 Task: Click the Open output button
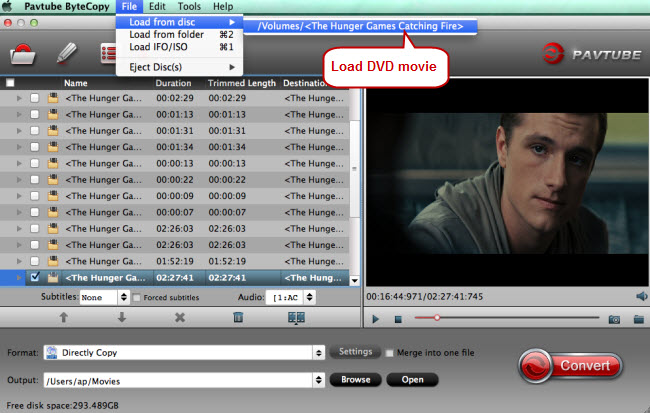click(412, 379)
